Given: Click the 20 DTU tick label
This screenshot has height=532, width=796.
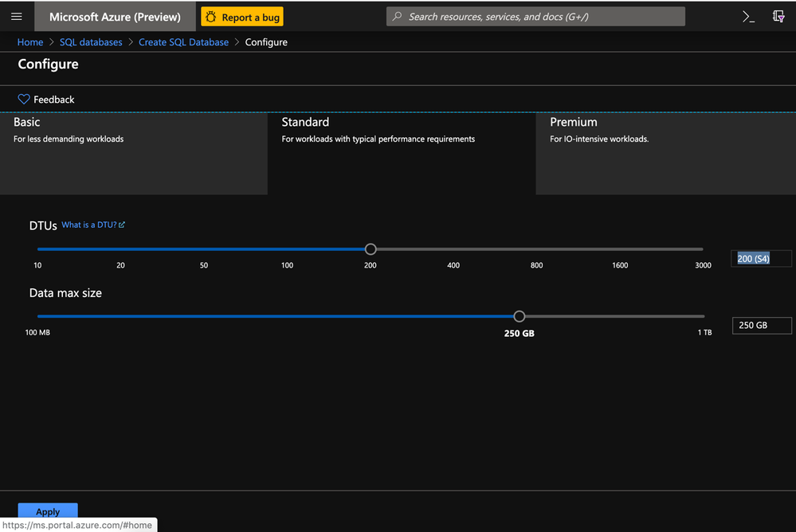Looking at the screenshot, I should [x=120, y=265].
